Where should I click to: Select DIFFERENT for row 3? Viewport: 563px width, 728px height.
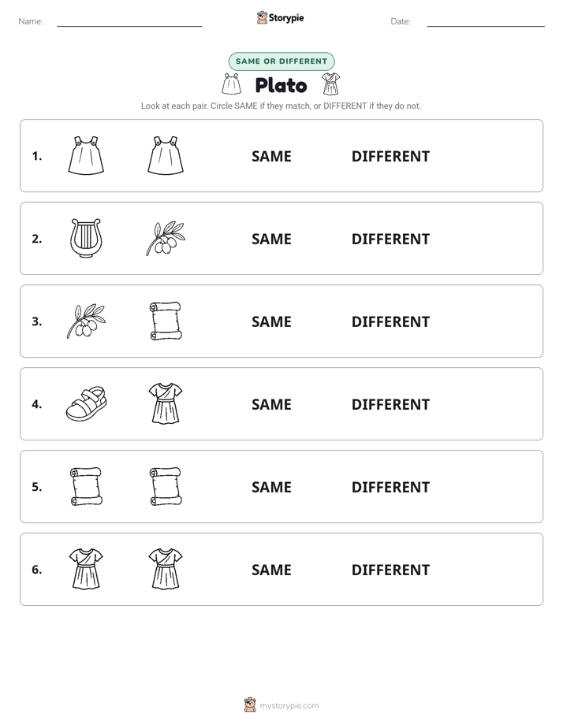pyautogui.click(x=390, y=321)
